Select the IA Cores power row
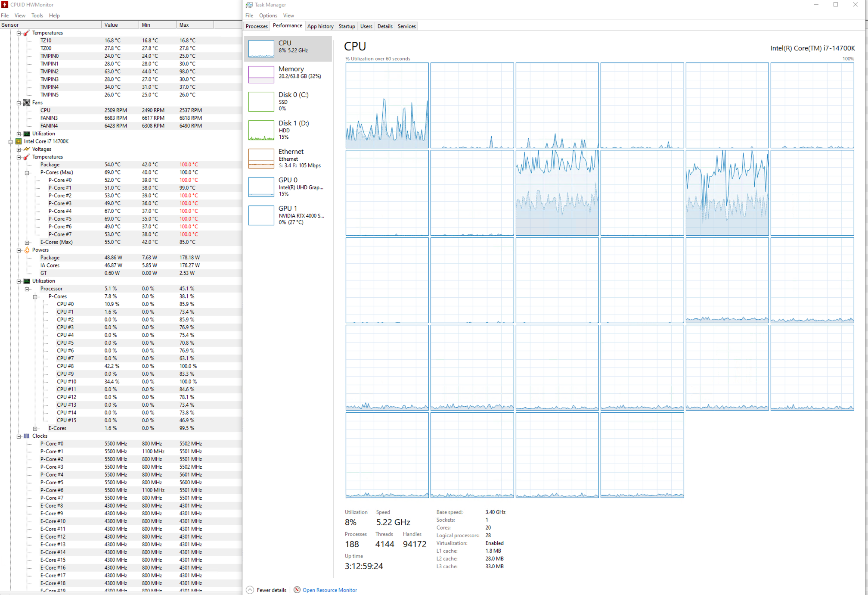Viewport: 868px width, 595px height. coord(121,265)
